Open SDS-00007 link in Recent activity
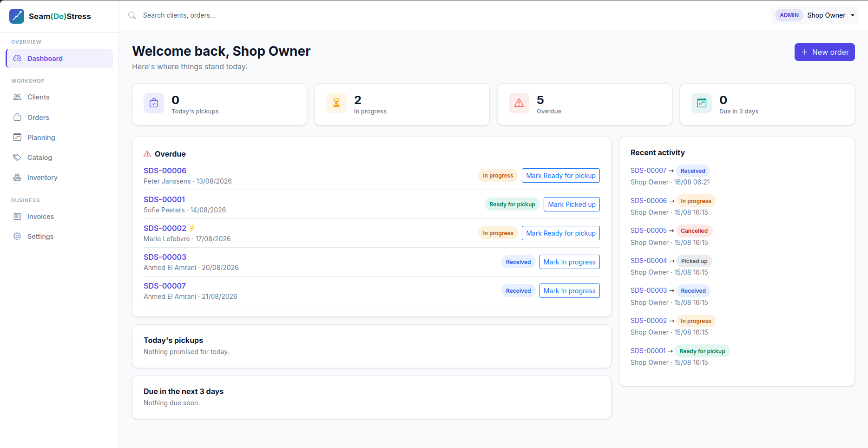Viewport: 868px width, 448px height. [x=648, y=171]
